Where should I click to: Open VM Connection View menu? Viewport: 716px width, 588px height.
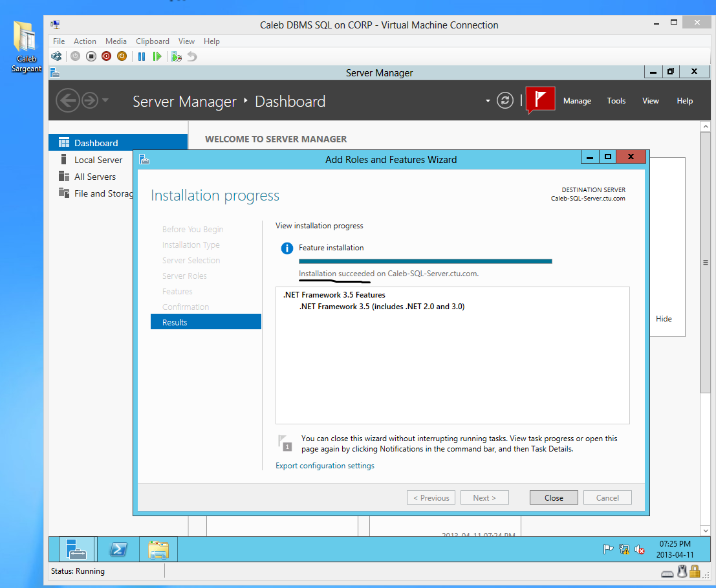[186, 41]
